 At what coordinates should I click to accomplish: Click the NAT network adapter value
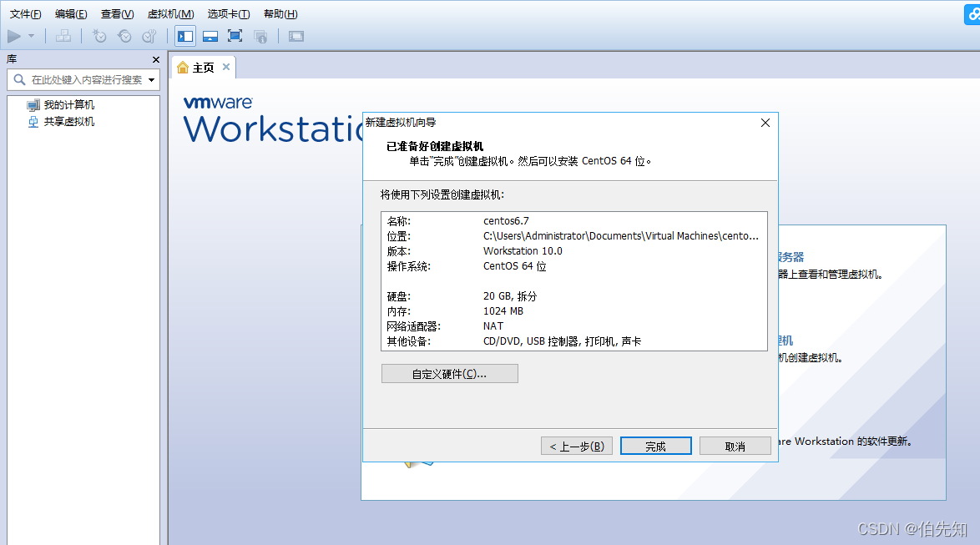493,325
